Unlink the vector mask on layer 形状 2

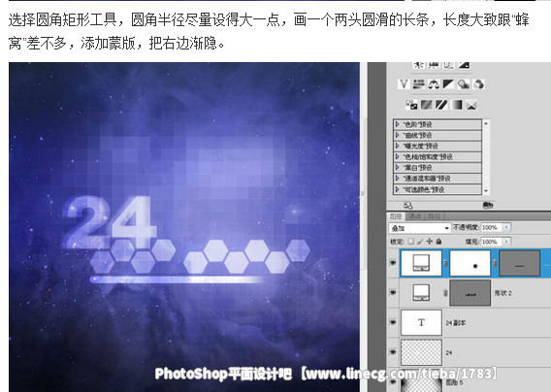(446, 292)
